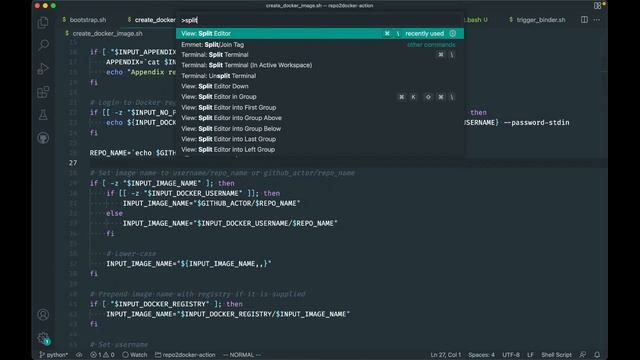640x360 pixels.
Task: Open feedback icon in status bar
Action: pyautogui.click(x=583, y=355)
